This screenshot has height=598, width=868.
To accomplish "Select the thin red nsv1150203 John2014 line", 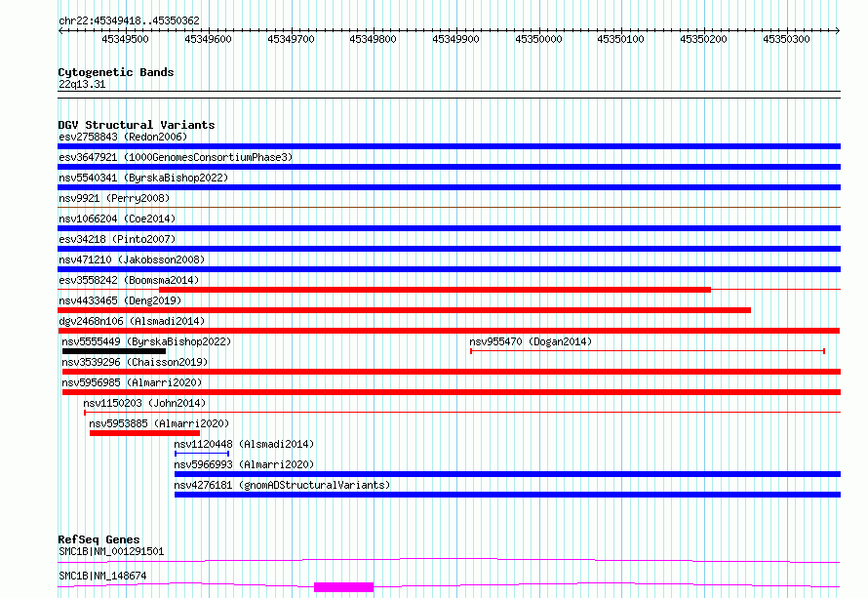I will tap(462, 413).
